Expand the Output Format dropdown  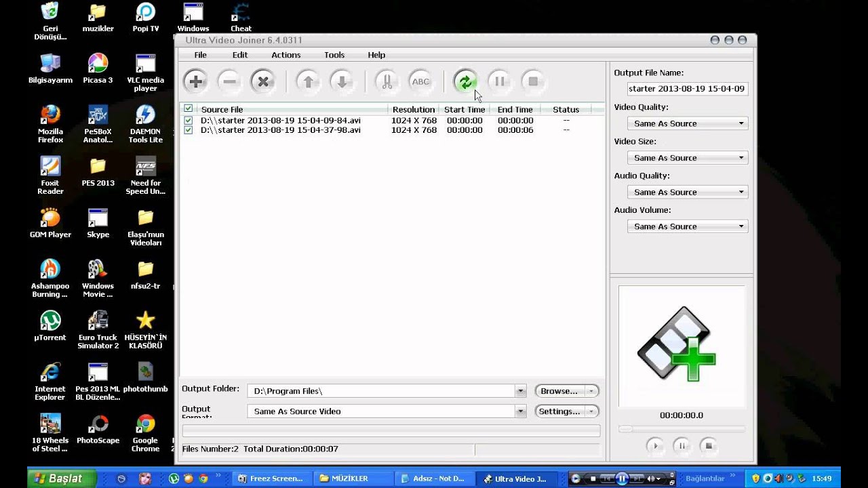[x=520, y=411]
